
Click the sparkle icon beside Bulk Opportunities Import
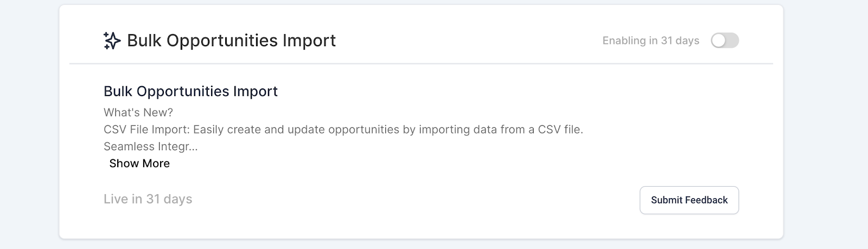[112, 41]
